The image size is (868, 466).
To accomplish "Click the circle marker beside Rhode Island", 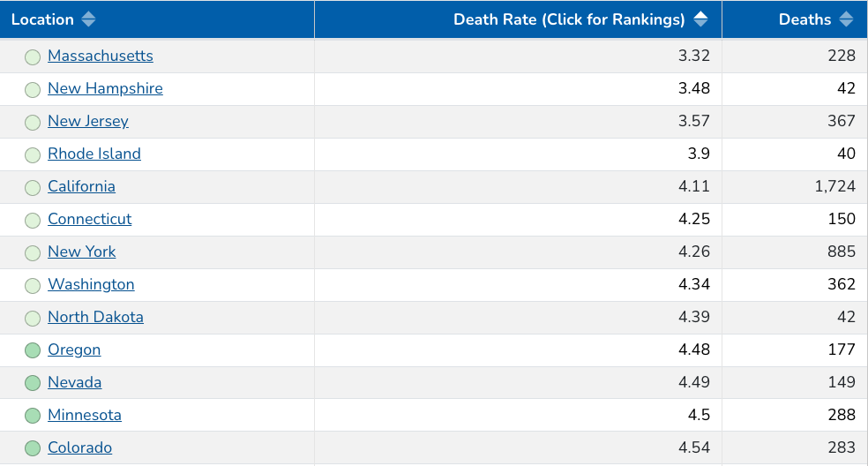I will click(x=33, y=155).
